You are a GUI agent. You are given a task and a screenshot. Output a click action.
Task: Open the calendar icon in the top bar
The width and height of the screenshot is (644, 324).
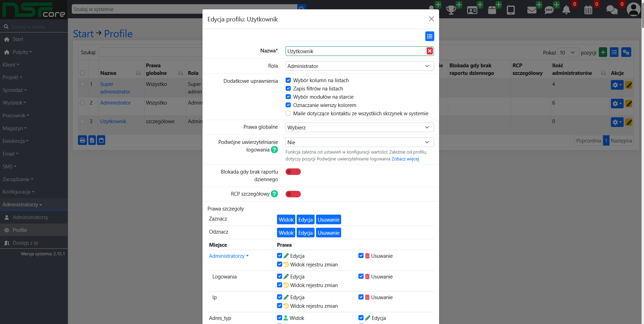pyautogui.click(x=588, y=10)
